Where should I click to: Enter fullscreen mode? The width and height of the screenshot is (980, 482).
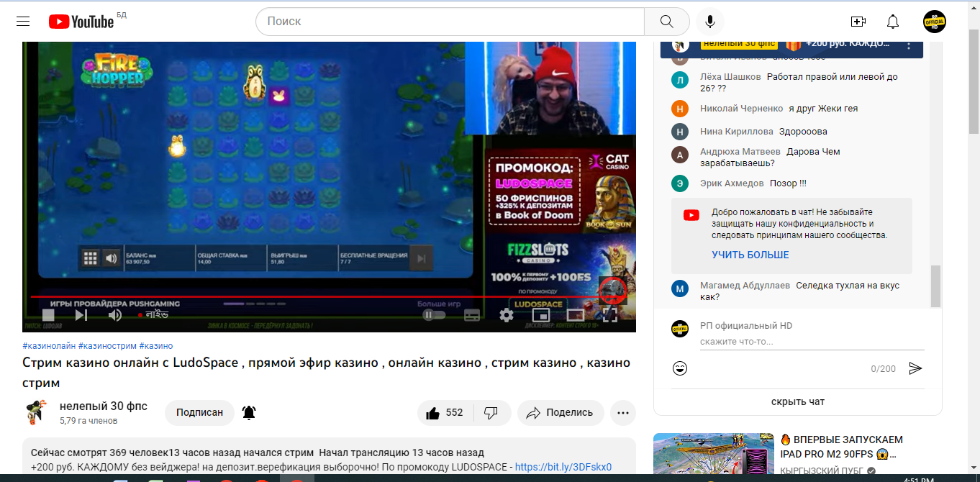pos(610,314)
